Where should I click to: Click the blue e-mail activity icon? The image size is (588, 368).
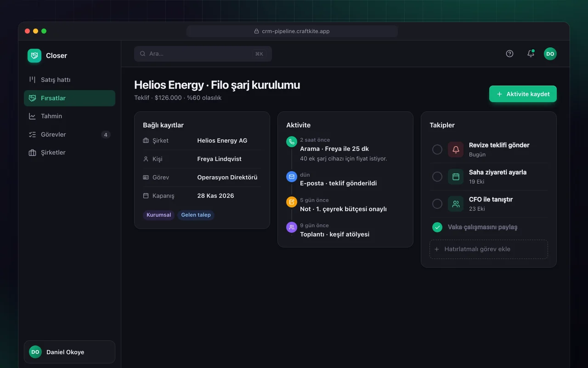pyautogui.click(x=292, y=177)
